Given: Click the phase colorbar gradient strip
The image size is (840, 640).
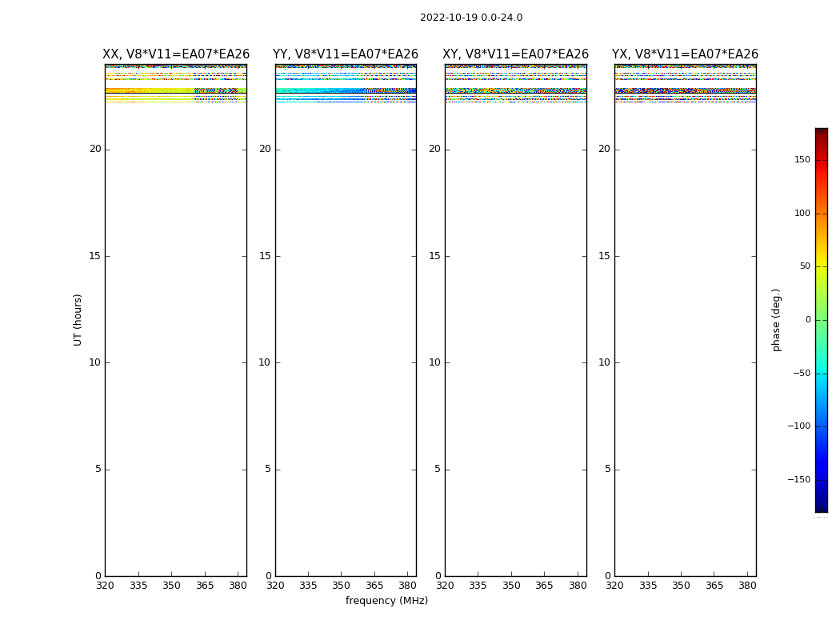Looking at the screenshot, I should 822,320.
